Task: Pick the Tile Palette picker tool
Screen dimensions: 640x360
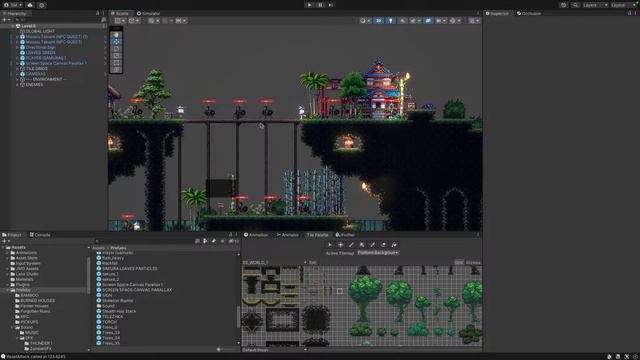Action: pyautogui.click(x=372, y=244)
